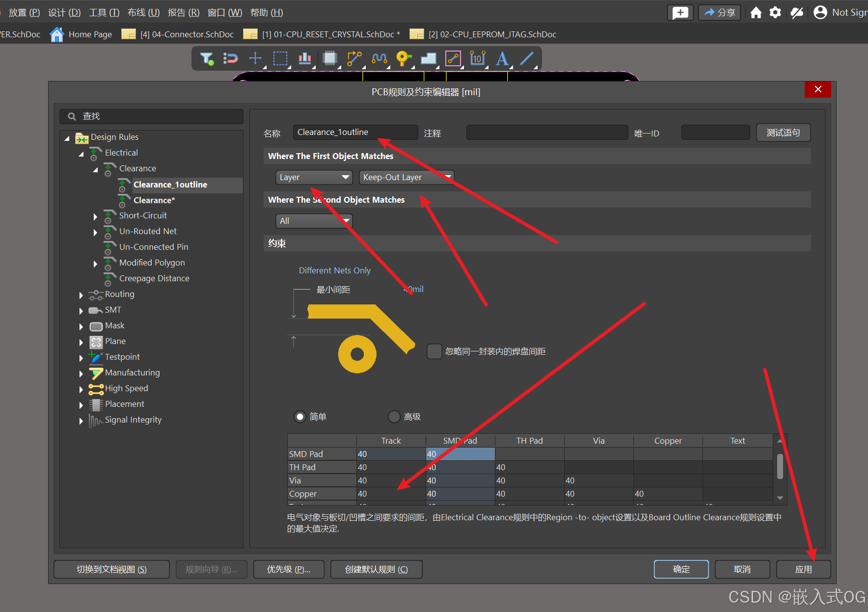The width and height of the screenshot is (868, 612).
Task: Select the place component chip icon
Action: click(330, 58)
